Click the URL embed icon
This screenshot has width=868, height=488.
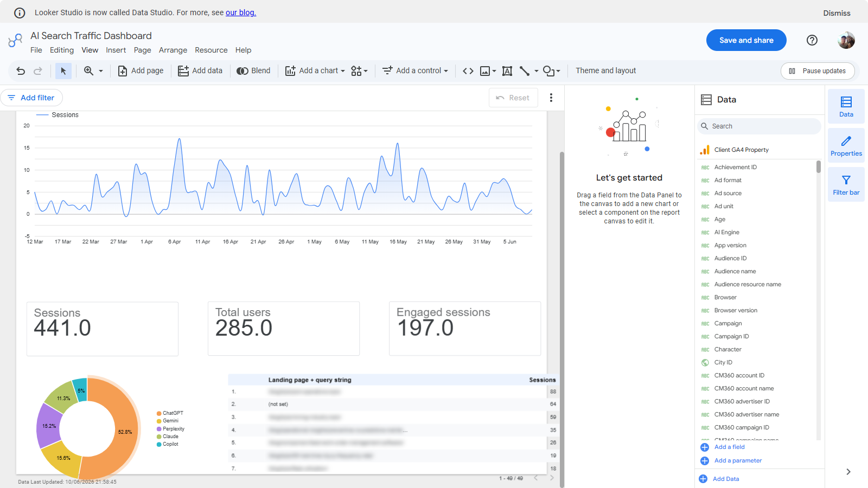click(468, 70)
